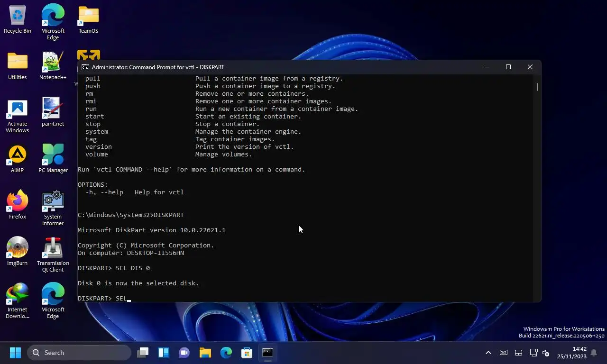Click the '-h, --help Help for vctl' line

[x=134, y=192]
